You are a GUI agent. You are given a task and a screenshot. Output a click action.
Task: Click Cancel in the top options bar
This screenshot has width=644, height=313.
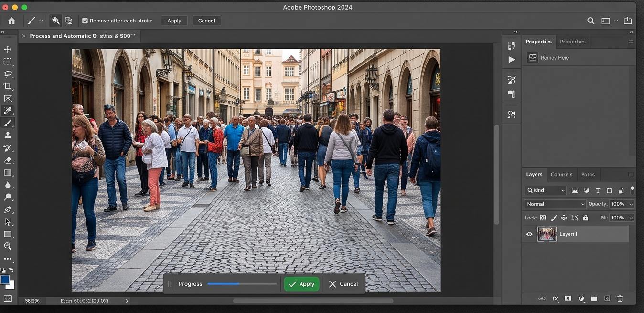(206, 21)
